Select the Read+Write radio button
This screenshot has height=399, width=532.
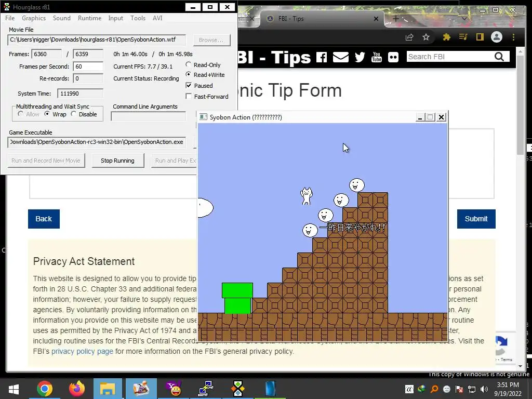[x=188, y=74]
